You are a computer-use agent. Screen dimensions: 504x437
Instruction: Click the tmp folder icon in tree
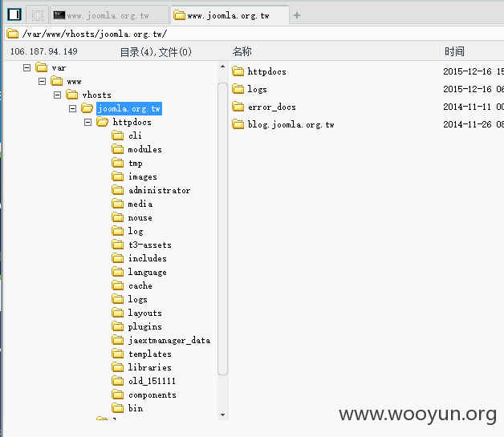118,163
